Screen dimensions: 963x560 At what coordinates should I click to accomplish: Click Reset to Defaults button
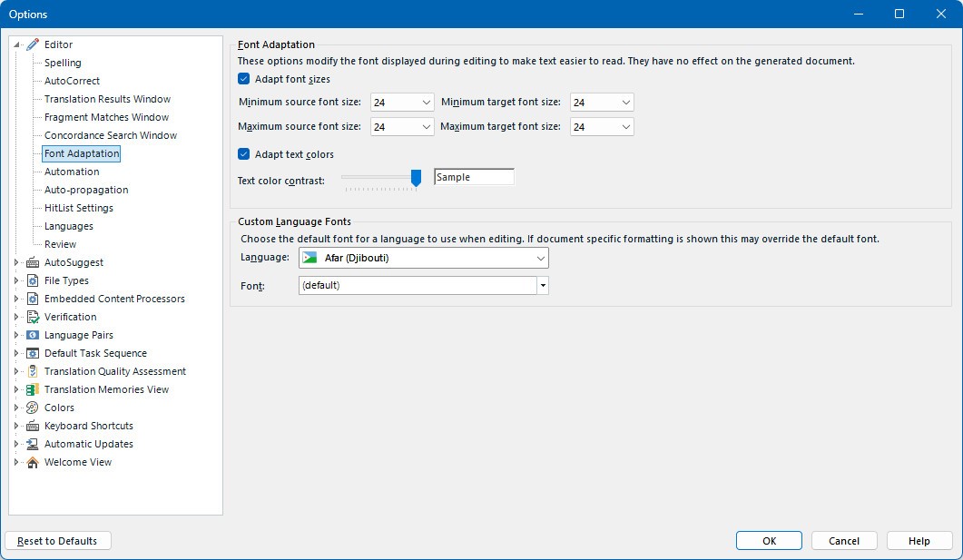pos(58,541)
